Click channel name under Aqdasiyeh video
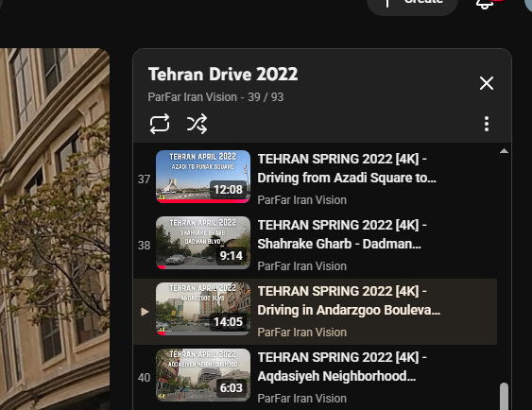This screenshot has width=532, height=410. point(302,399)
